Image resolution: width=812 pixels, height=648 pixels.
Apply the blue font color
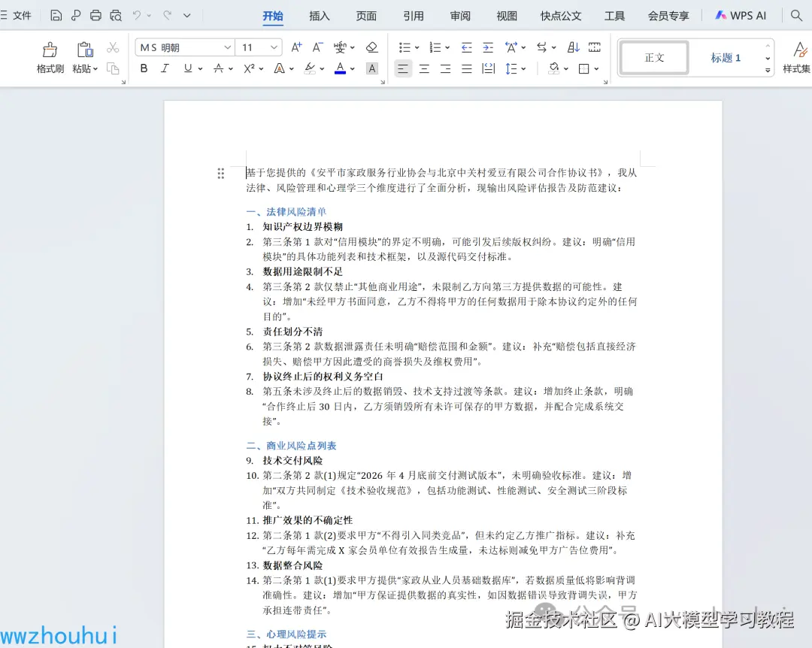[x=341, y=68]
